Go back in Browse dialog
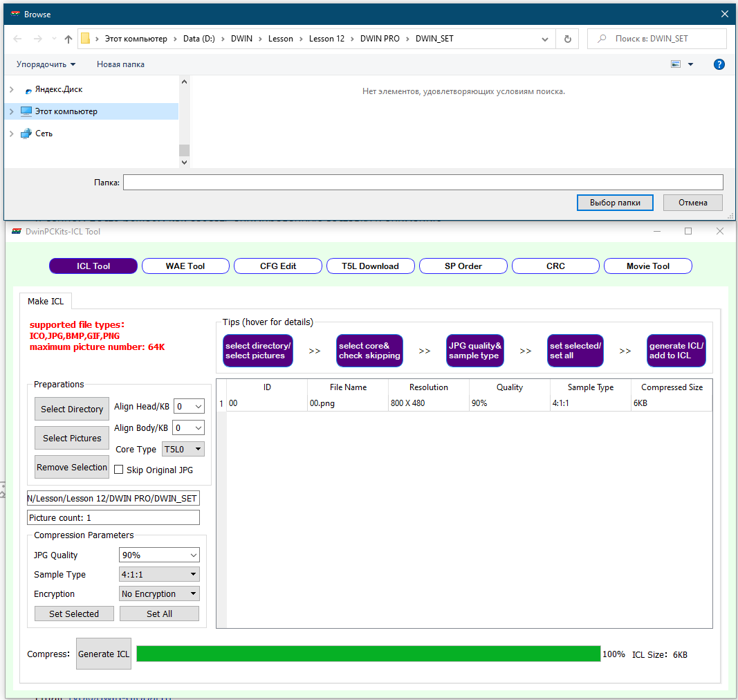This screenshot has height=700, width=738. [x=17, y=39]
